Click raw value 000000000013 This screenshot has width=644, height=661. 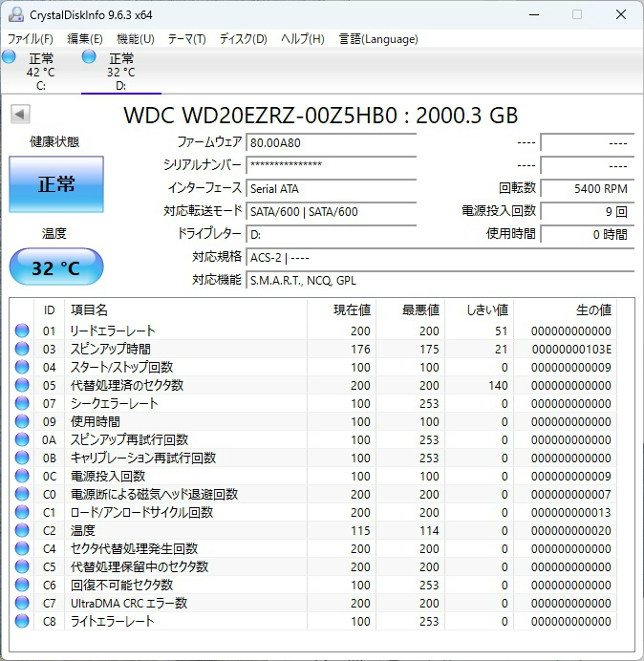coord(571,512)
